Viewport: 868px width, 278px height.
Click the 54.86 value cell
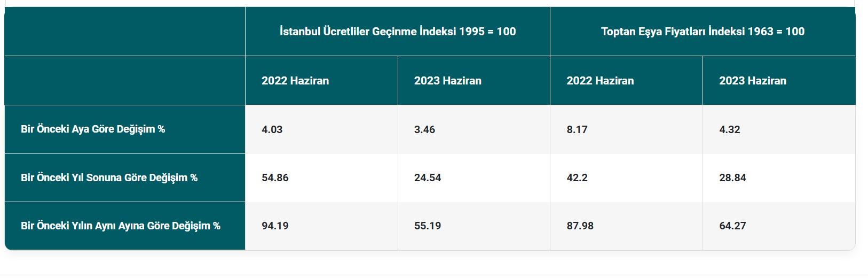point(275,177)
